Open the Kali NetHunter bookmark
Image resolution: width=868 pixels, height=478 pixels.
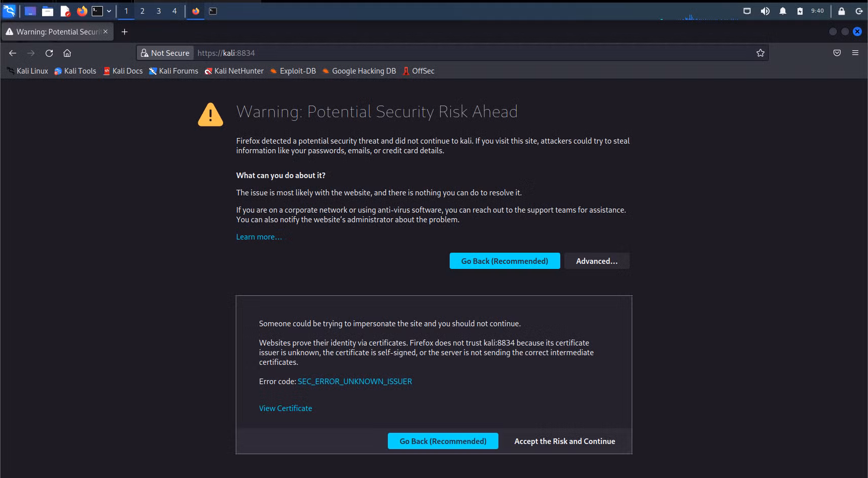pyautogui.click(x=234, y=71)
